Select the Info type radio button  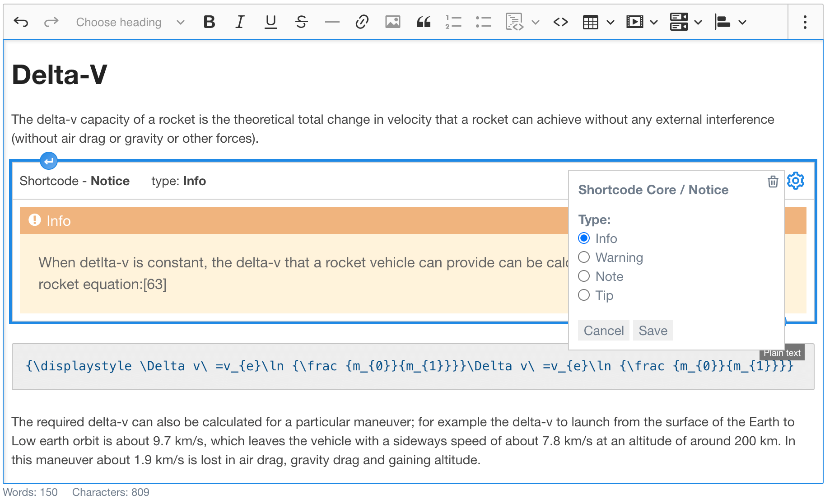[584, 238]
